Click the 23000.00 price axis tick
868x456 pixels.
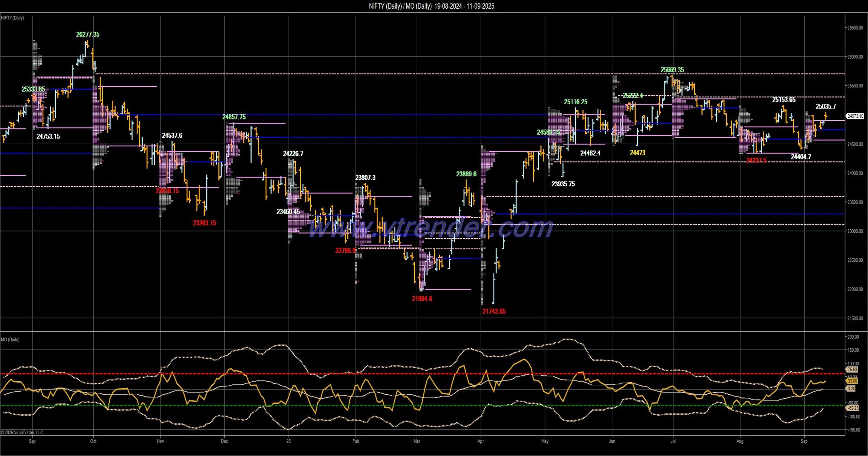855,231
